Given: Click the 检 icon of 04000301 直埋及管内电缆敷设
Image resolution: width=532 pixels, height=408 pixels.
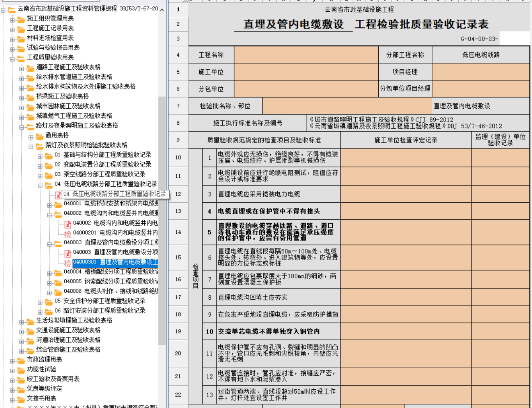Looking at the screenshot, I should click(x=68, y=263).
